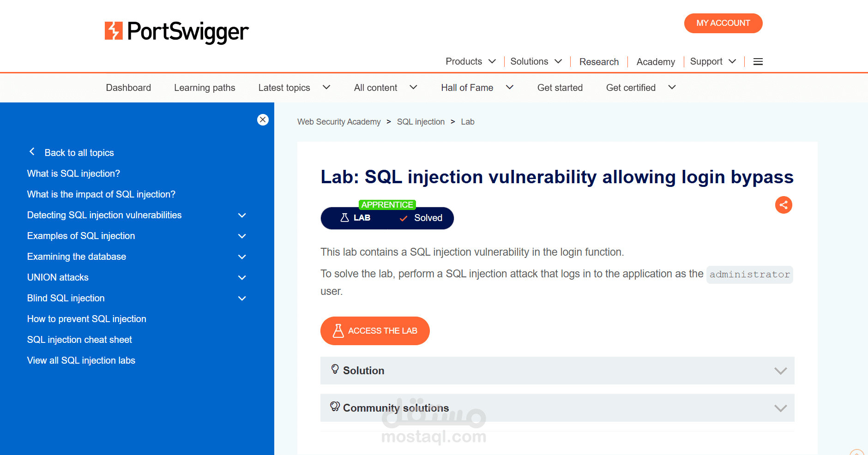Close the blue sidebar with the X icon

point(262,120)
